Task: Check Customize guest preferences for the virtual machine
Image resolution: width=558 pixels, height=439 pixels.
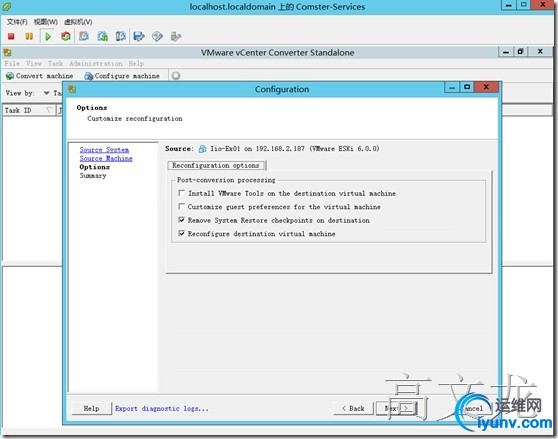Action: pyautogui.click(x=181, y=206)
